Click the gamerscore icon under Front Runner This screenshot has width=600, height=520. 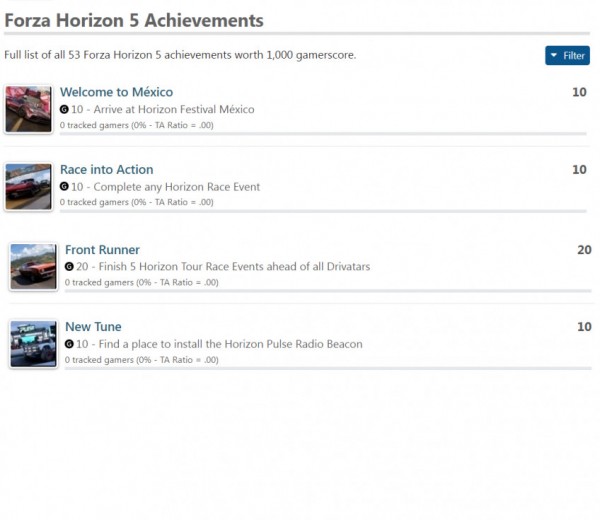(70, 267)
